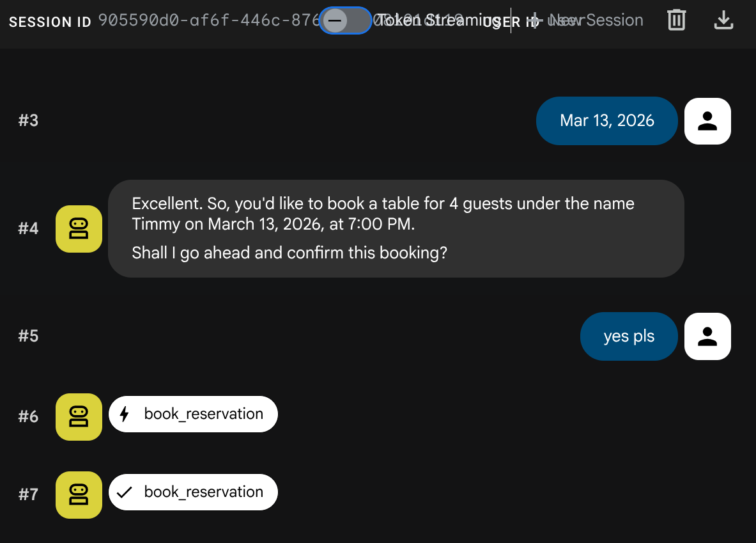756x543 pixels.
Task: Click the #3 event number label
Action: click(x=28, y=121)
